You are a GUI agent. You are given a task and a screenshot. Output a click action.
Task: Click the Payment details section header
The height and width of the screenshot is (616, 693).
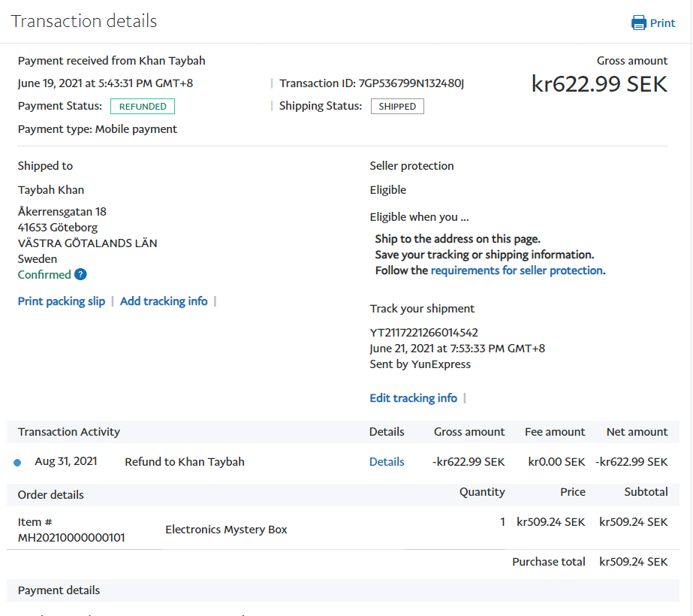(x=59, y=590)
